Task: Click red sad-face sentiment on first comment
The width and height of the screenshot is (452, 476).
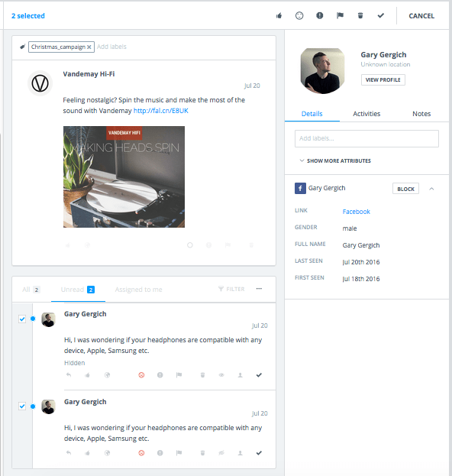Action: tap(141, 375)
